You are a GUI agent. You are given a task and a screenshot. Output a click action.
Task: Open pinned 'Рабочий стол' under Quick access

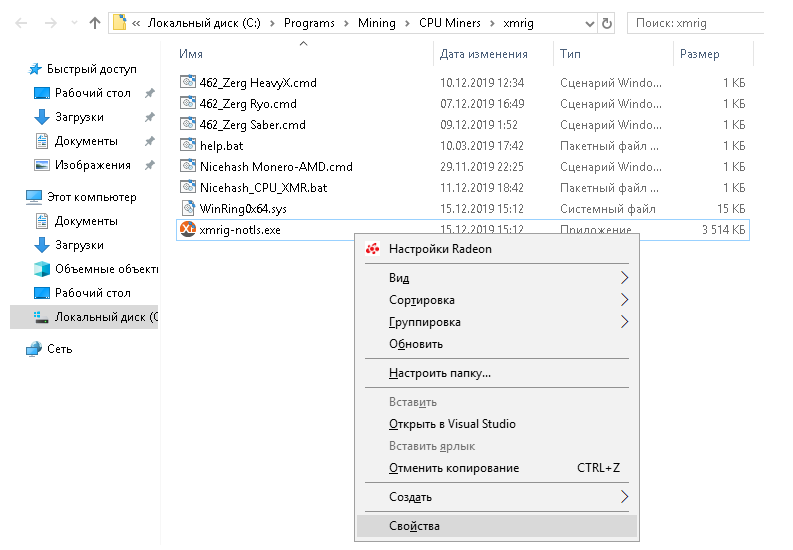(93, 93)
